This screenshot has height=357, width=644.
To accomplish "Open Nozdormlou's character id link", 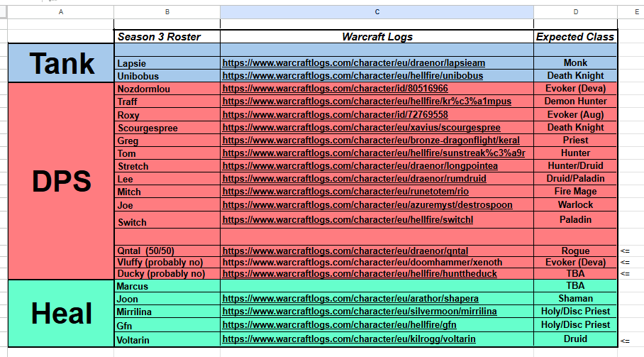I will point(335,88).
